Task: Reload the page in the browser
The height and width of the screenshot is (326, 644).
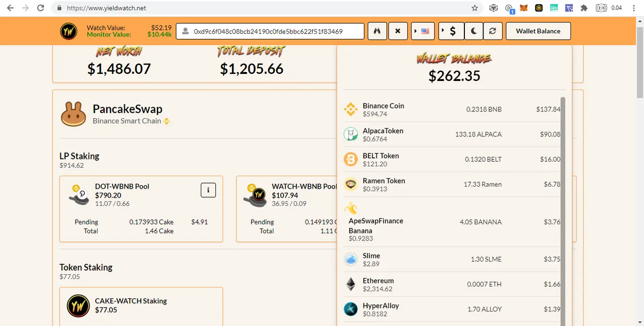Action: [41, 8]
